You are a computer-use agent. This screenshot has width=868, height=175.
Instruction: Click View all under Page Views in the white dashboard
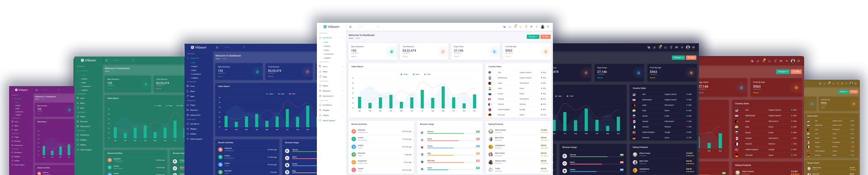pyautogui.click(x=456, y=57)
